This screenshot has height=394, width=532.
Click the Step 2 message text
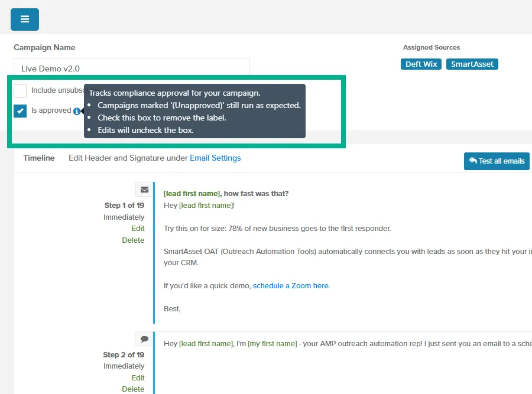348,344
